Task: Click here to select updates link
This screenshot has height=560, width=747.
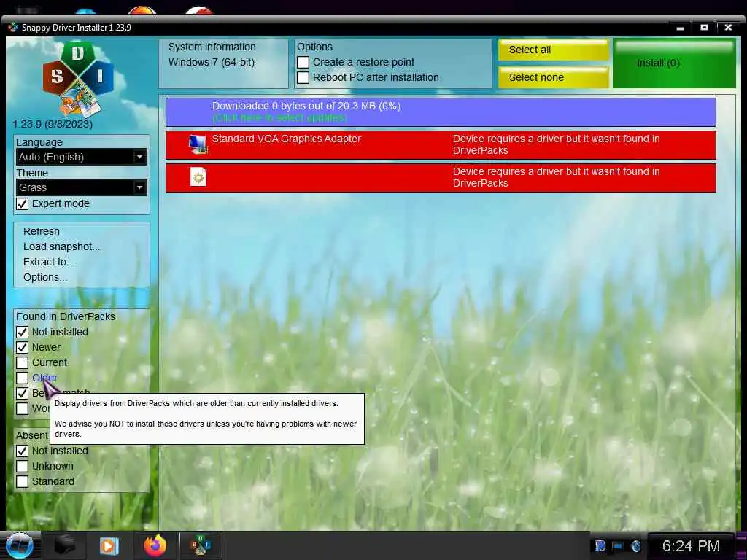Action: [279, 117]
